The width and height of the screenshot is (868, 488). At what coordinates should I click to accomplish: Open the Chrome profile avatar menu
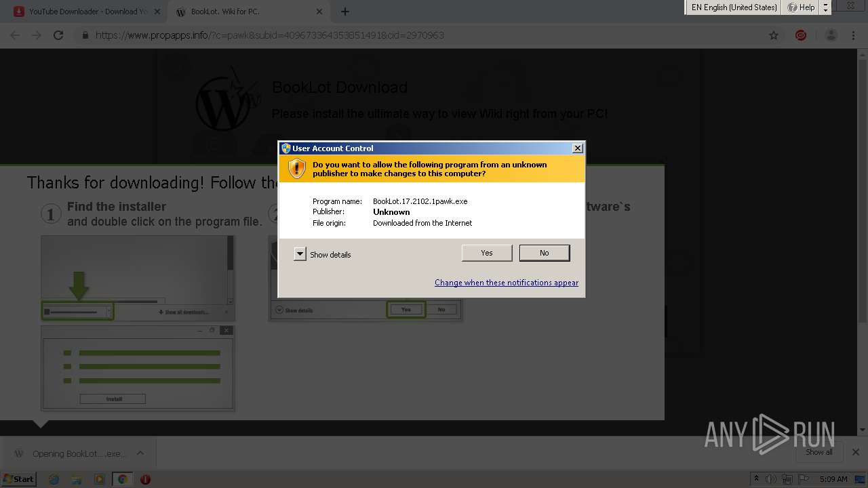(x=831, y=35)
